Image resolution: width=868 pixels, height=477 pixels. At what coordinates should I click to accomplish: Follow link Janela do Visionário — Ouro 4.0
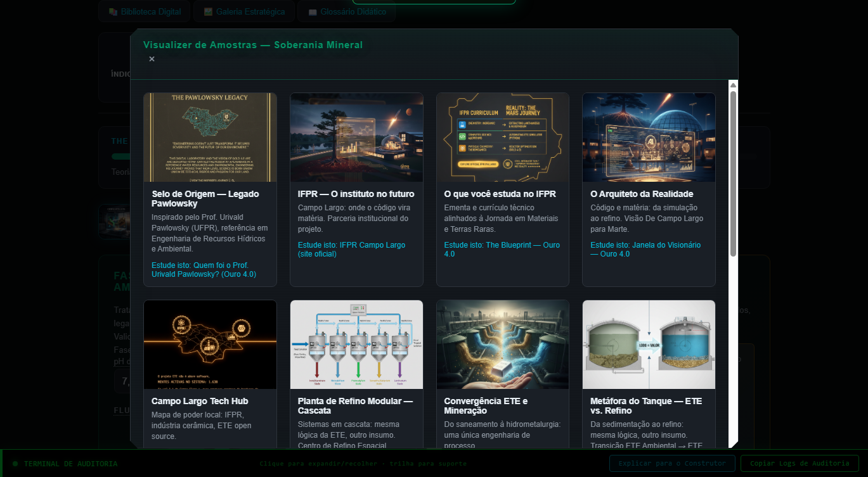point(645,250)
